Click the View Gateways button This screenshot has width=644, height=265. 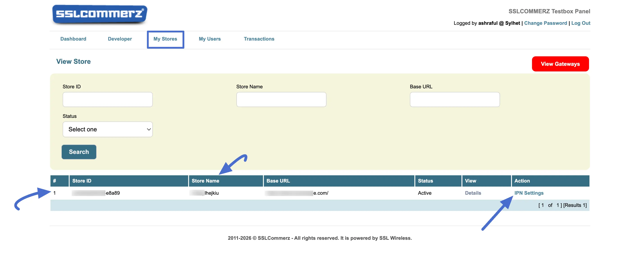click(560, 64)
